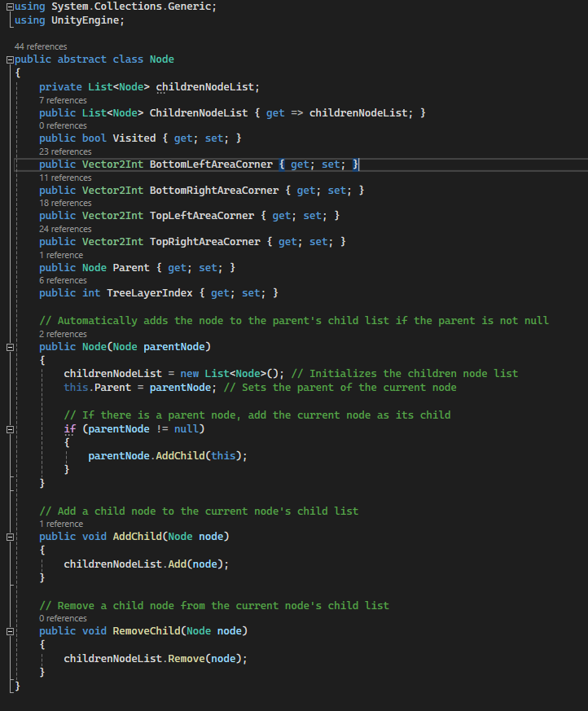Click null keyword in the if condition

[186, 429]
